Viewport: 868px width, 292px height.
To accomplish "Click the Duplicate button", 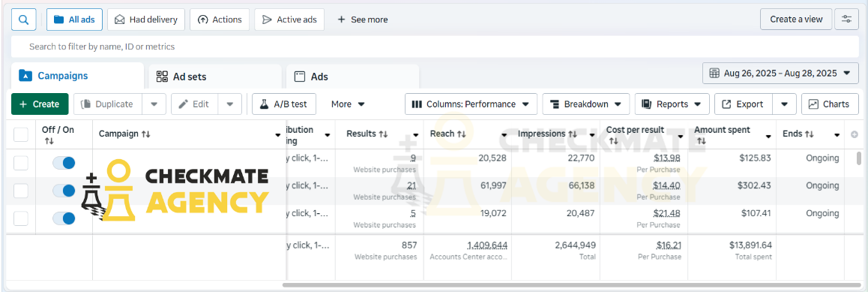I will click(108, 104).
